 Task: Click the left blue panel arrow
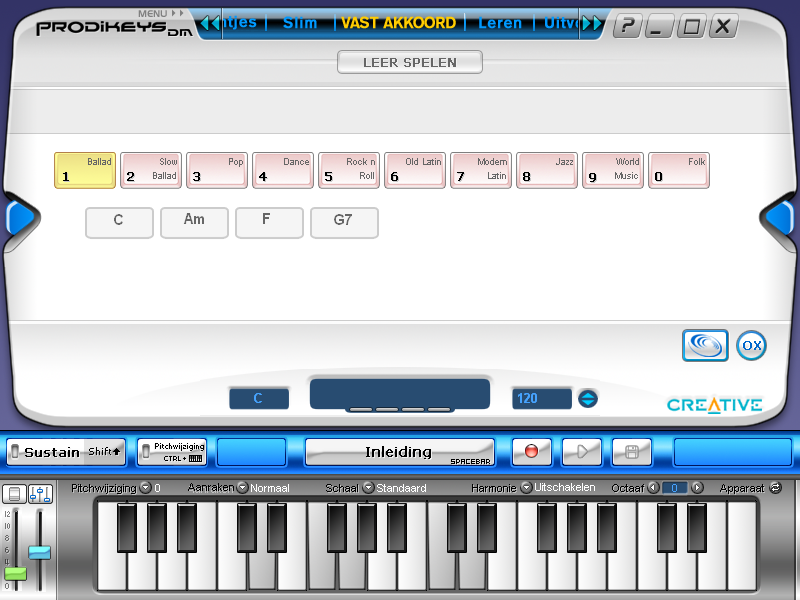[19, 218]
